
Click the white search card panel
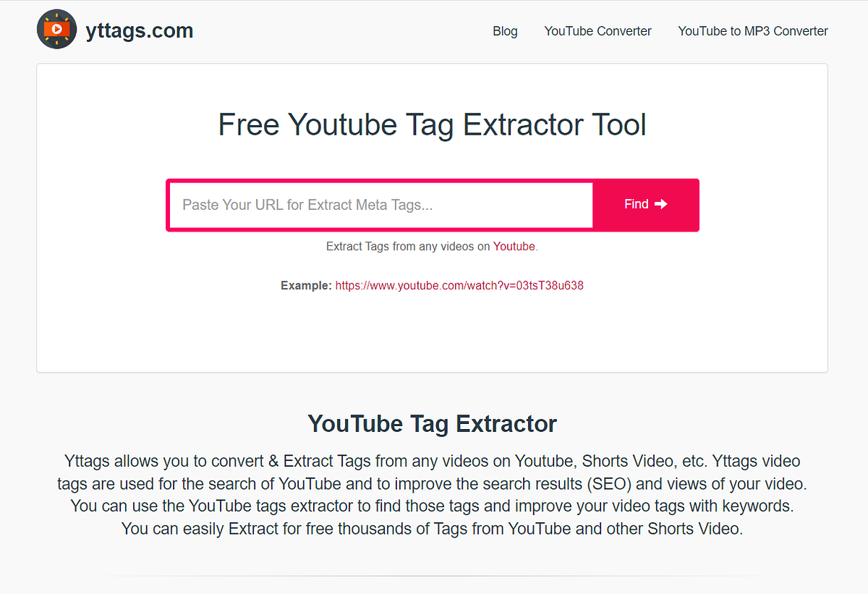pos(432,333)
